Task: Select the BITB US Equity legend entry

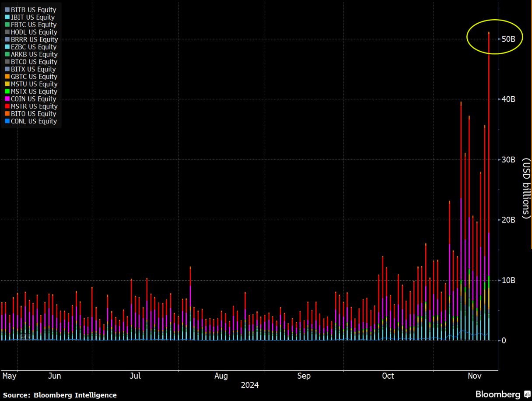Action: (x=33, y=10)
